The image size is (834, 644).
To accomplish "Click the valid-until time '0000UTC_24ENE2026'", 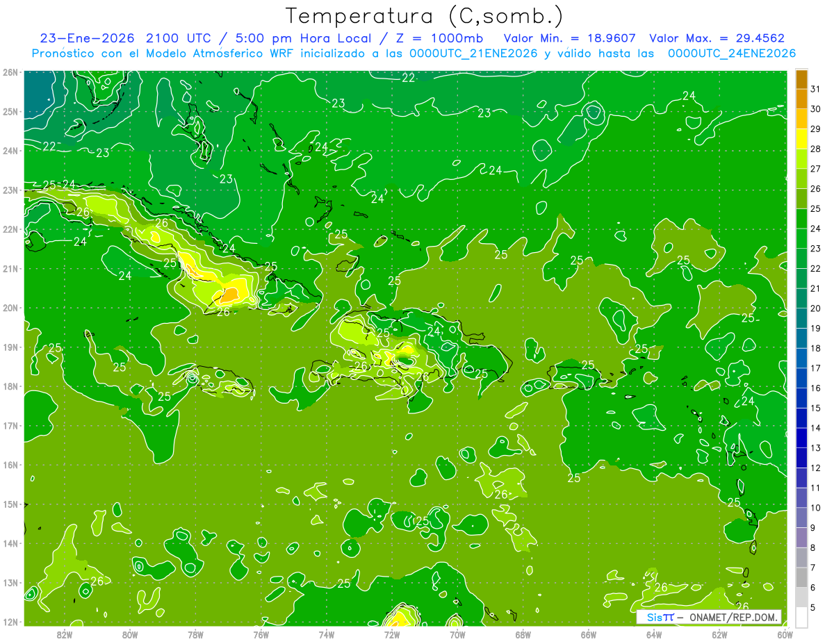I will [732, 53].
